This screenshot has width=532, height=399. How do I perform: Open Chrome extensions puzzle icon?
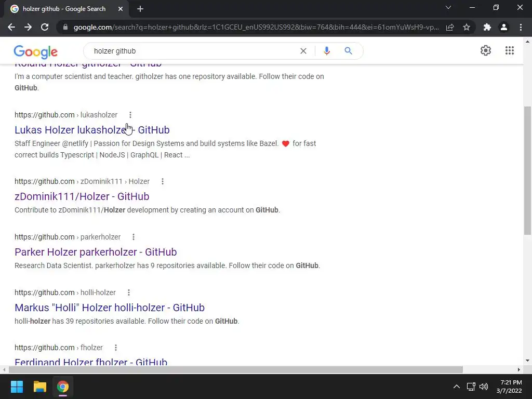487,27
